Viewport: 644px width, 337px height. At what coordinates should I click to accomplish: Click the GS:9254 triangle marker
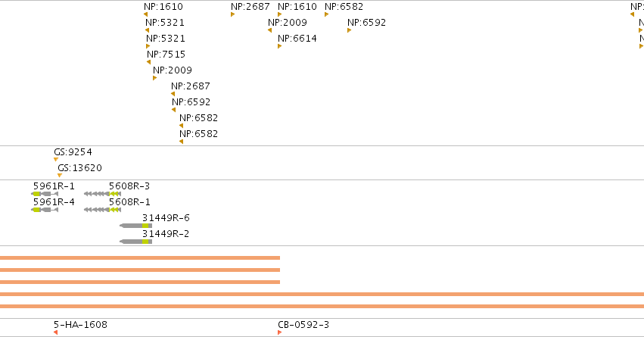pyautogui.click(x=56, y=160)
